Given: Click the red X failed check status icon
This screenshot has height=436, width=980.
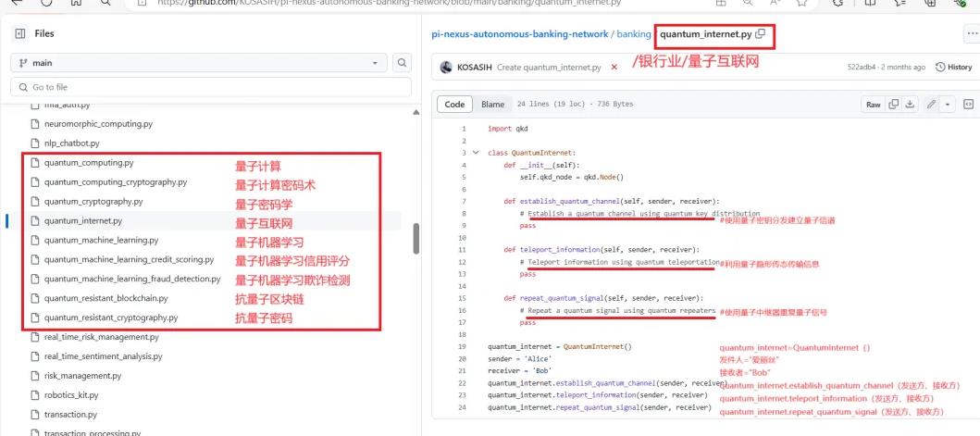Looking at the screenshot, I should pos(614,68).
